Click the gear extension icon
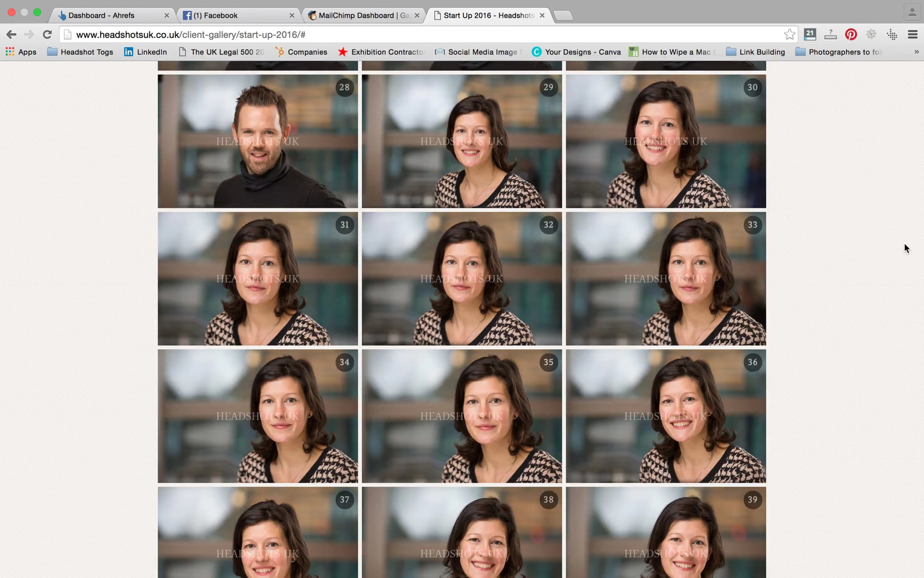This screenshot has height=578, width=924. pos(871,35)
